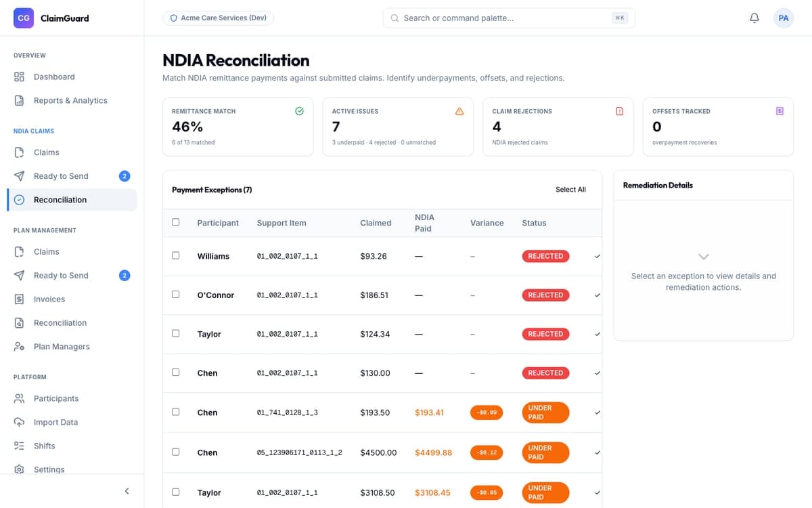Expand the Taylor $124.34 row chevron

coord(597,334)
